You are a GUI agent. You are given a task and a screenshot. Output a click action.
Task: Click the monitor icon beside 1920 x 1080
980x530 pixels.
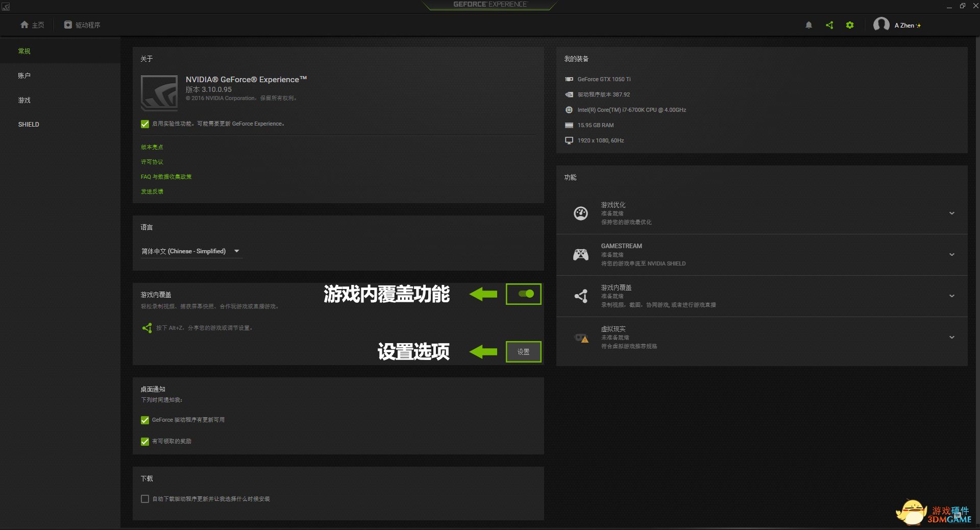click(569, 140)
